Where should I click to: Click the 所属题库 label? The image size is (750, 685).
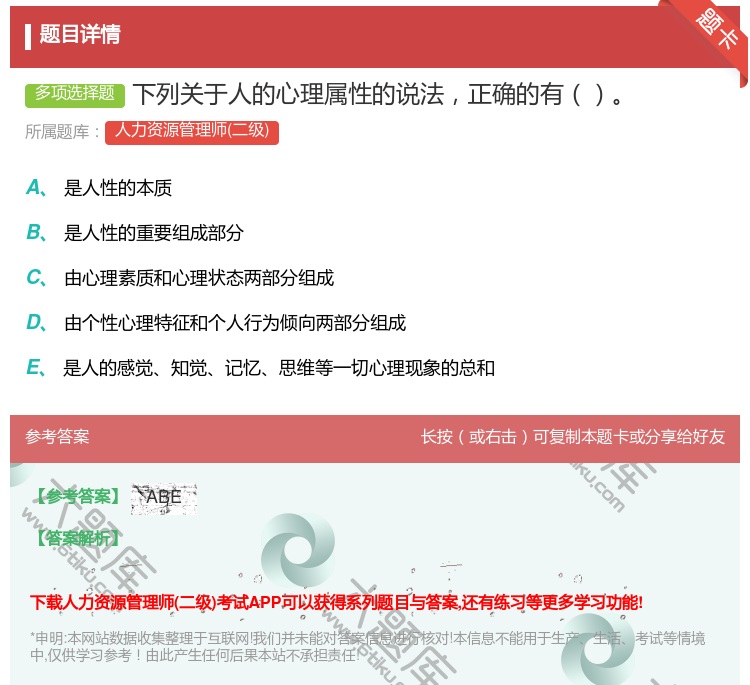(62, 132)
